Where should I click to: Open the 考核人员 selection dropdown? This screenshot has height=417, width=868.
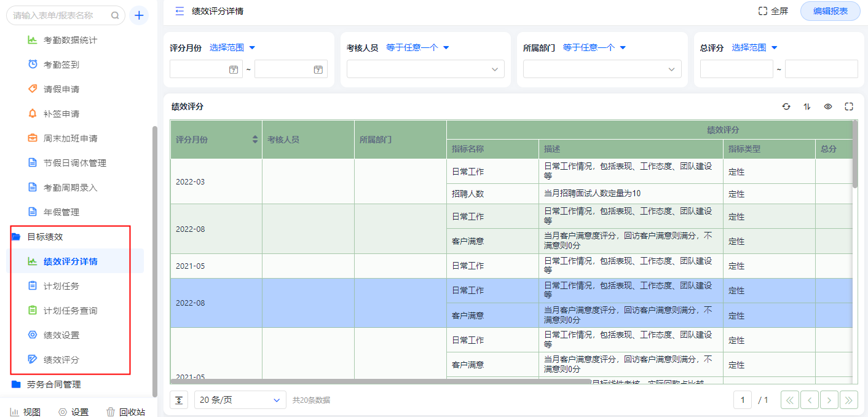425,69
